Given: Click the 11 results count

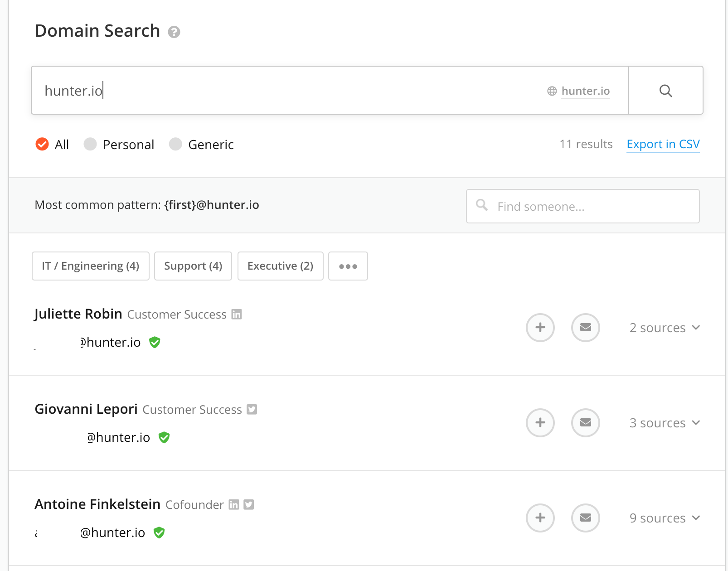Looking at the screenshot, I should click(x=586, y=144).
